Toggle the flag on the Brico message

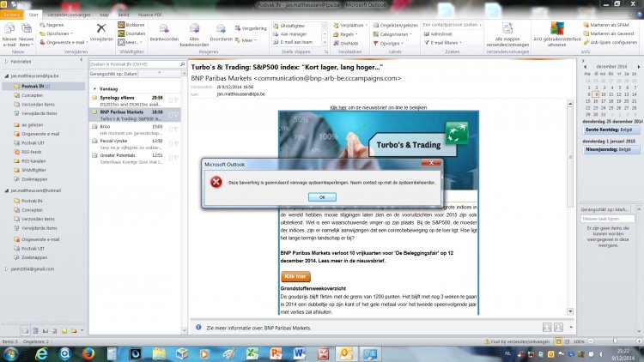pos(175,129)
